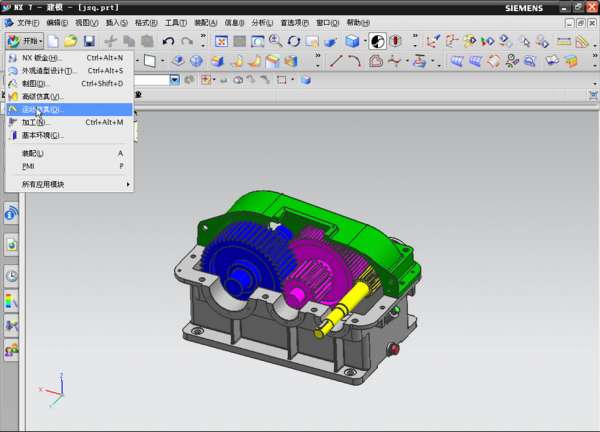This screenshot has width=600, height=432.
Task: Open the Roles icon in sidebar
Action: click(x=12, y=349)
